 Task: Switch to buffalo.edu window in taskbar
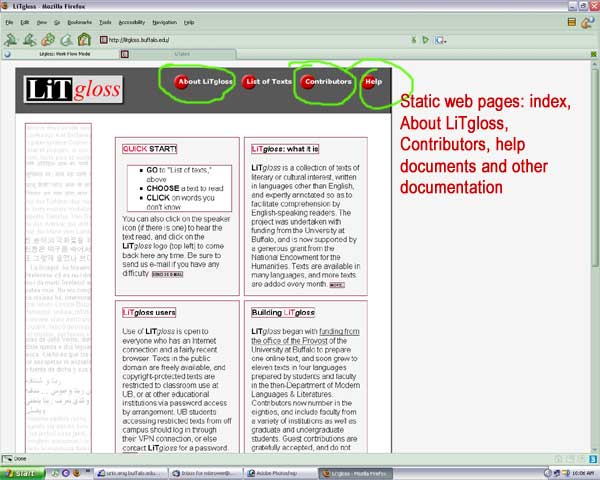pyautogui.click(x=131, y=473)
